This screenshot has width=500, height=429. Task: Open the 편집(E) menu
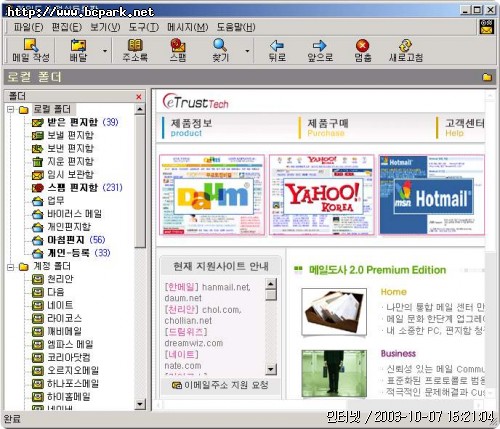(67, 27)
